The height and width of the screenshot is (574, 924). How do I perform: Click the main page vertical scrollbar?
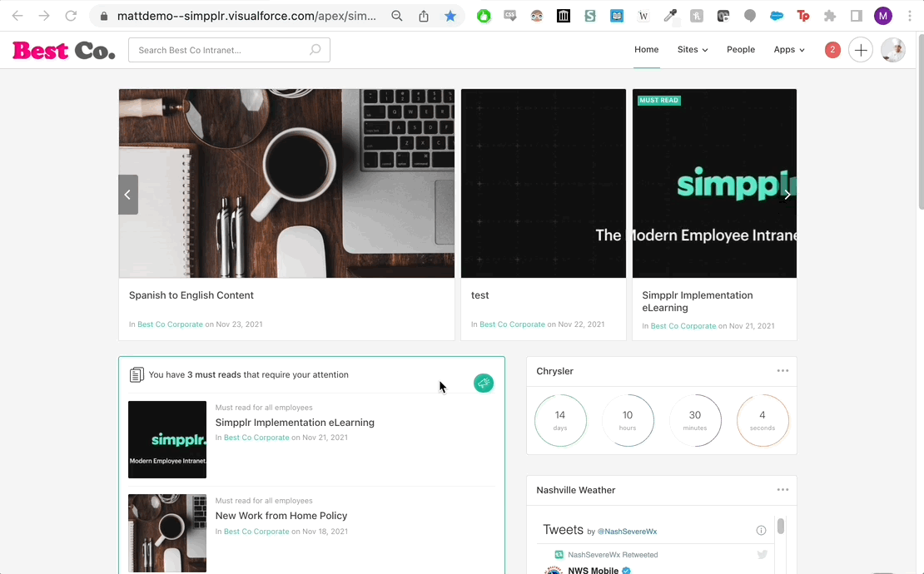[x=921, y=121]
